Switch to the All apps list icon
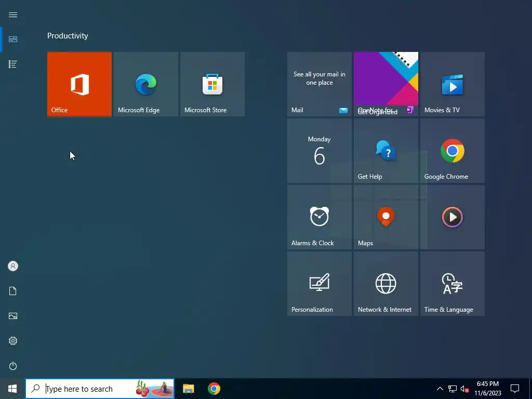This screenshot has height=399, width=532. coord(13,64)
